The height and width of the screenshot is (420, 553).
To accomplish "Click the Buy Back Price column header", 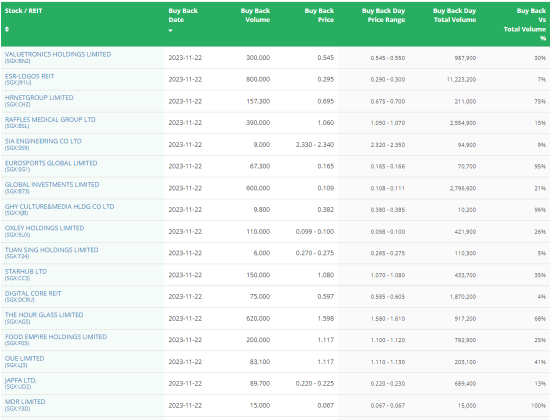I will tap(319, 15).
